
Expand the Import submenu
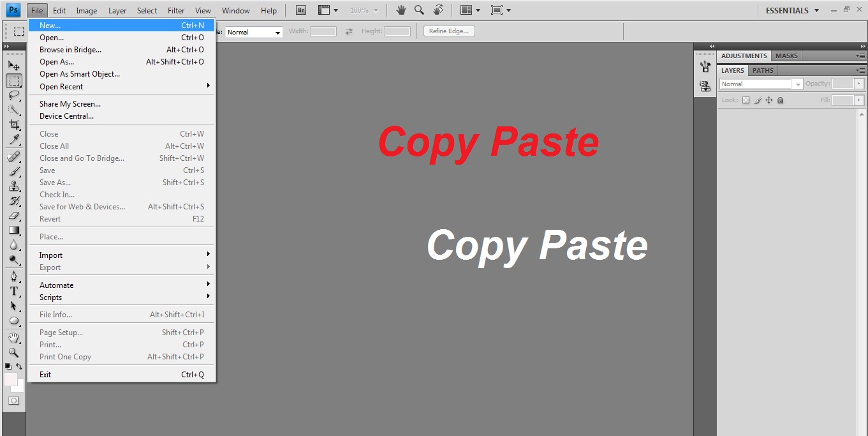(121, 255)
